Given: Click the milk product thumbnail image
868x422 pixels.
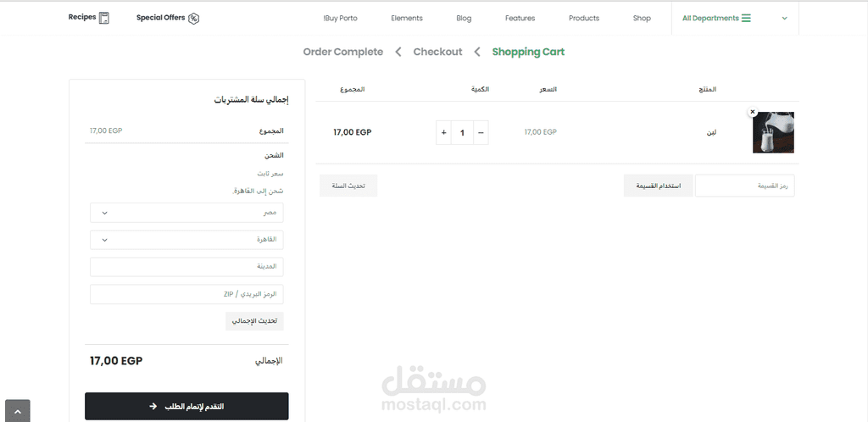Looking at the screenshot, I should click(x=773, y=133).
